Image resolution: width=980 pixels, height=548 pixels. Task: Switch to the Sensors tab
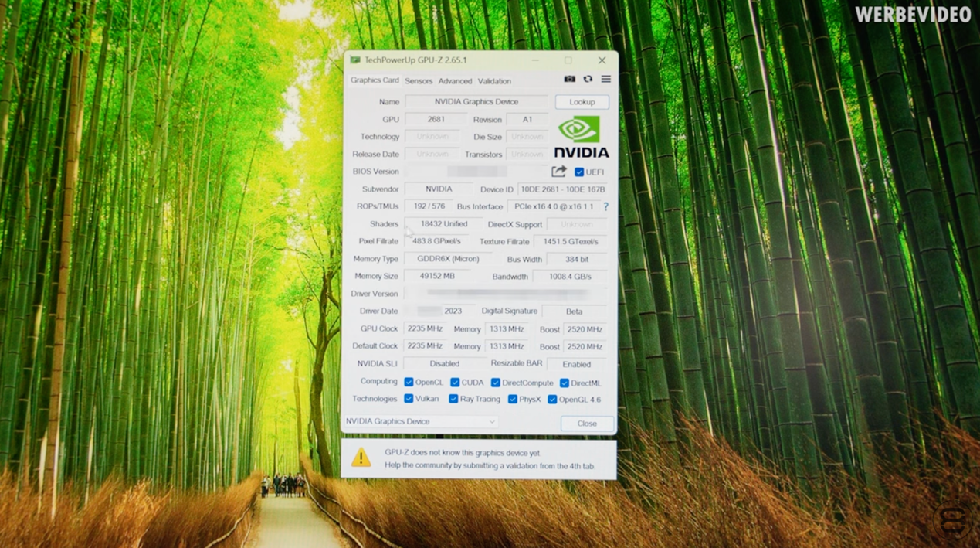pyautogui.click(x=419, y=80)
